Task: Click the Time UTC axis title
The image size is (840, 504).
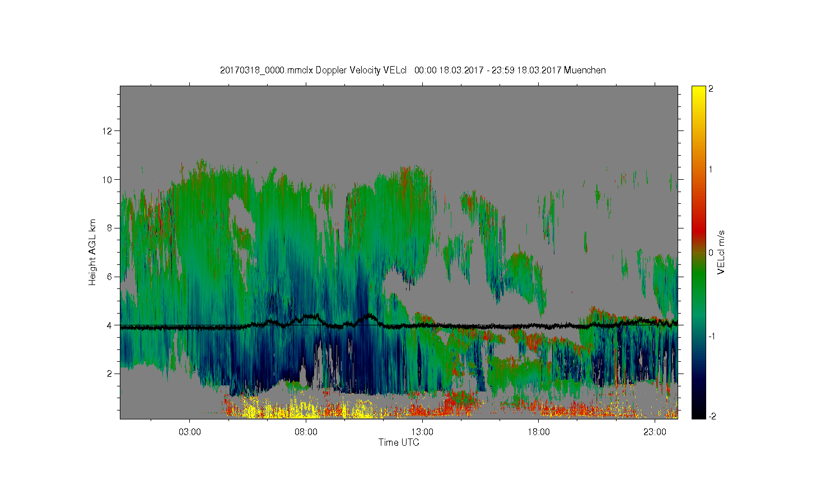Action: coord(399,442)
